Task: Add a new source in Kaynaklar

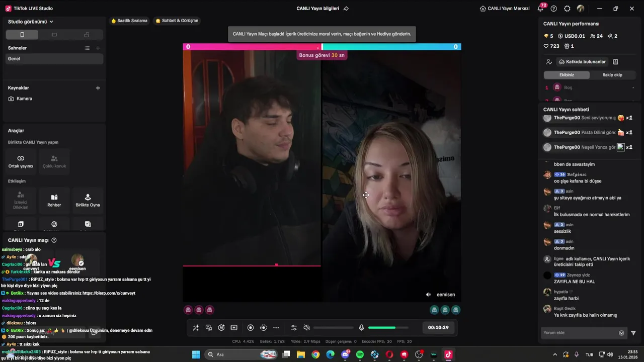Action: tap(98, 88)
